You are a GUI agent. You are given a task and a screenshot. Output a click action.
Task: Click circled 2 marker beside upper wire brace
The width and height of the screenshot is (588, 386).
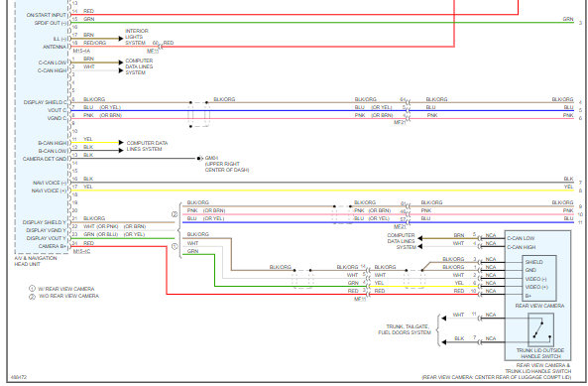[x=175, y=214]
